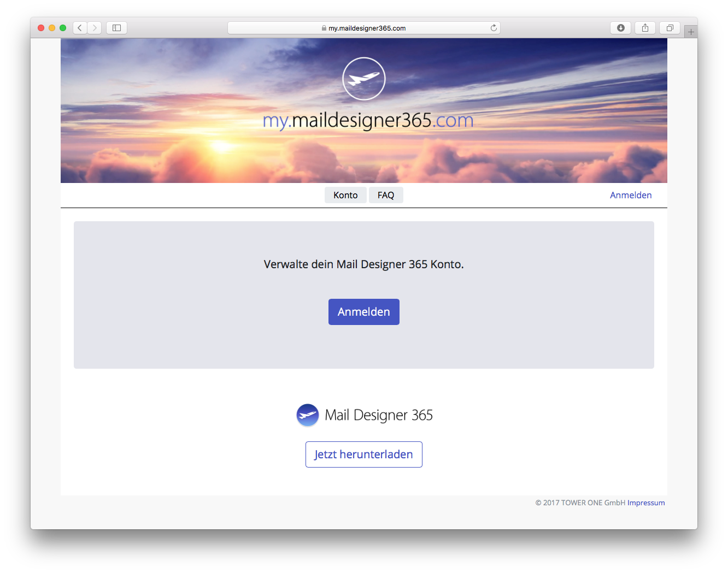Viewport: 728px width, 573px height.
Task: Click the airplane logo in the header banner
Action: pos(364,79)
